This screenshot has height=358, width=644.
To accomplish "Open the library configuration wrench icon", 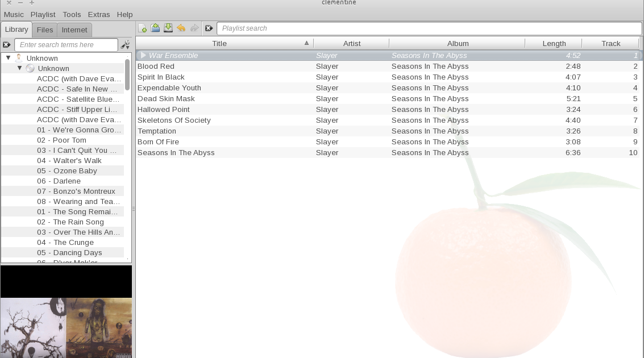I will click(125, 44).
